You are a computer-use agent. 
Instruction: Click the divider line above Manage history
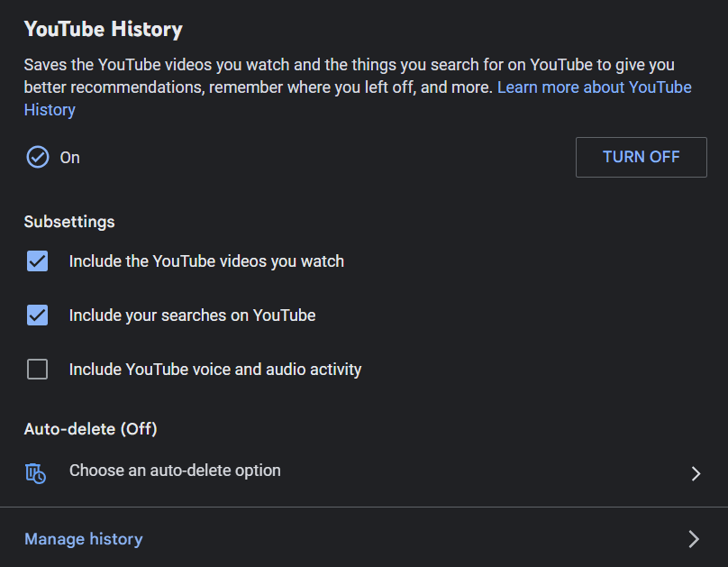click(x=364, y=508)
